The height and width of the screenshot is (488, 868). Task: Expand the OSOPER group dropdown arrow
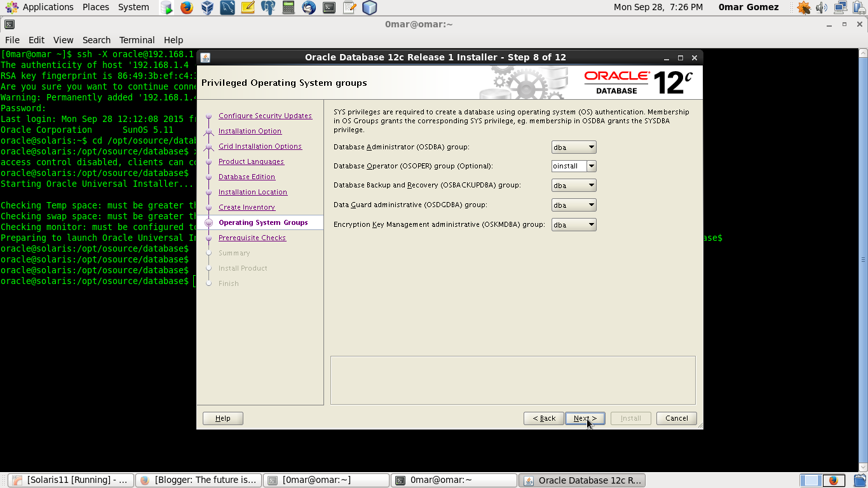591,166
